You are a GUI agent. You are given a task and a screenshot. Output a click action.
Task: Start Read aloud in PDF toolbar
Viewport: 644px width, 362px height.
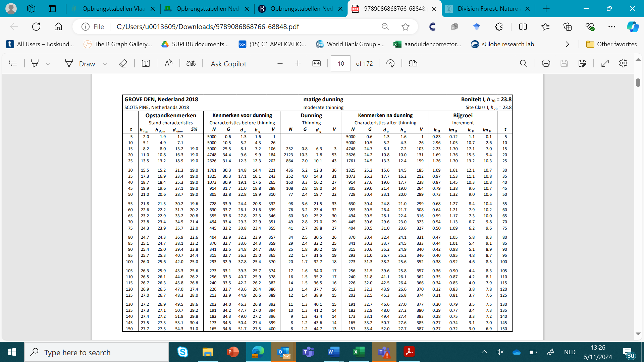(168, 63)
